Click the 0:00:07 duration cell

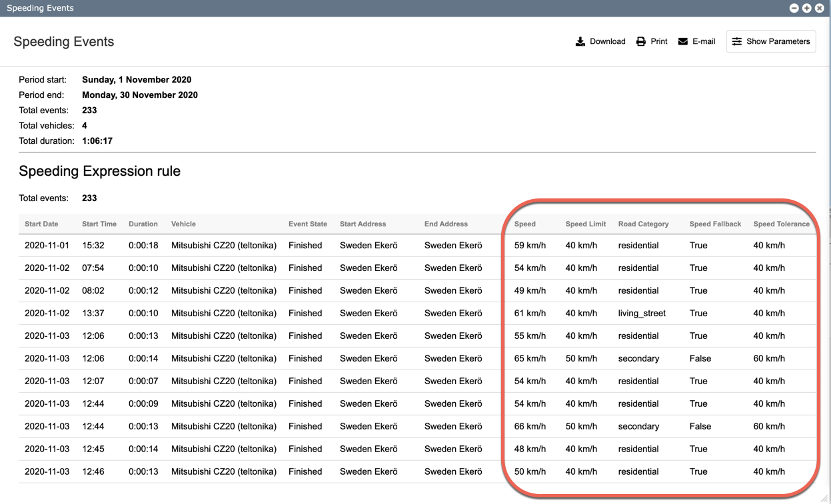[143, 381]
